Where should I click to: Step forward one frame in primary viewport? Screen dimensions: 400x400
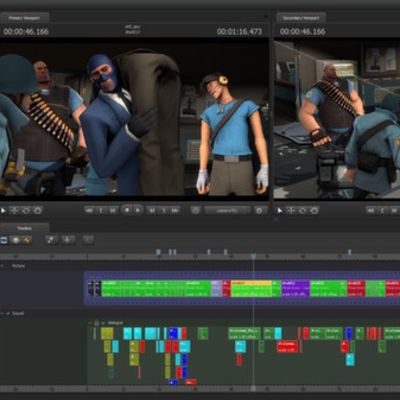[x=152, y=211]
